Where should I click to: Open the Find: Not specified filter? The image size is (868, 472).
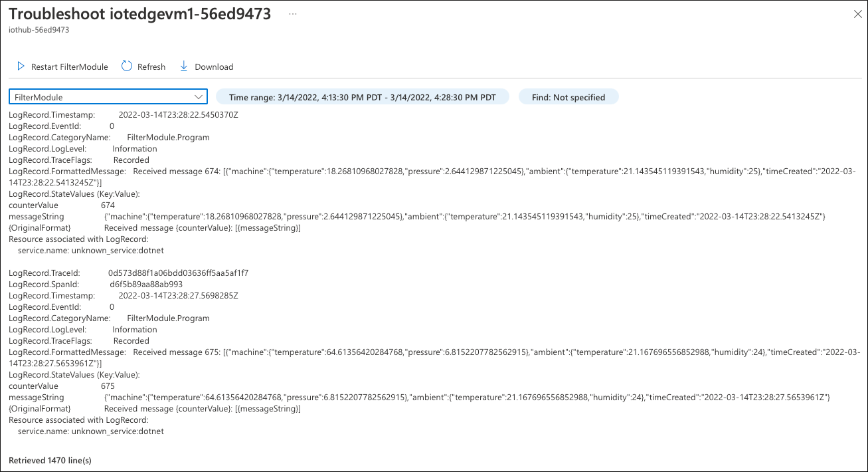click(568, 97)
